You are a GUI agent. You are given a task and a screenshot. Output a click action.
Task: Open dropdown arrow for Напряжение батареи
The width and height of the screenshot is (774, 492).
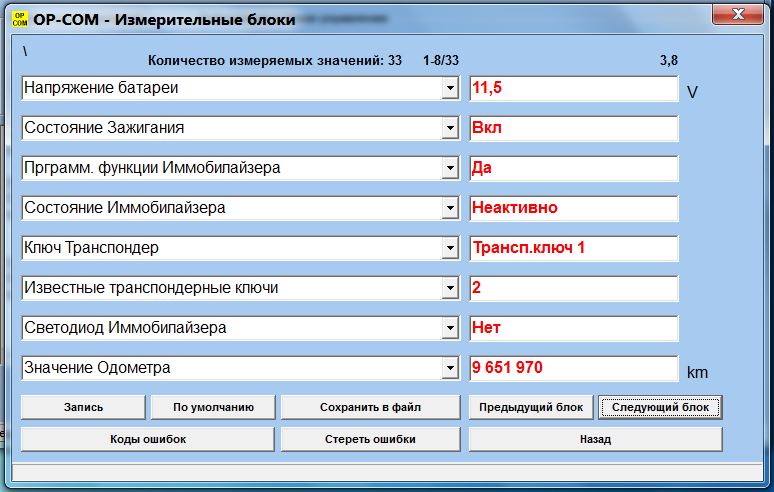[450, 88]
